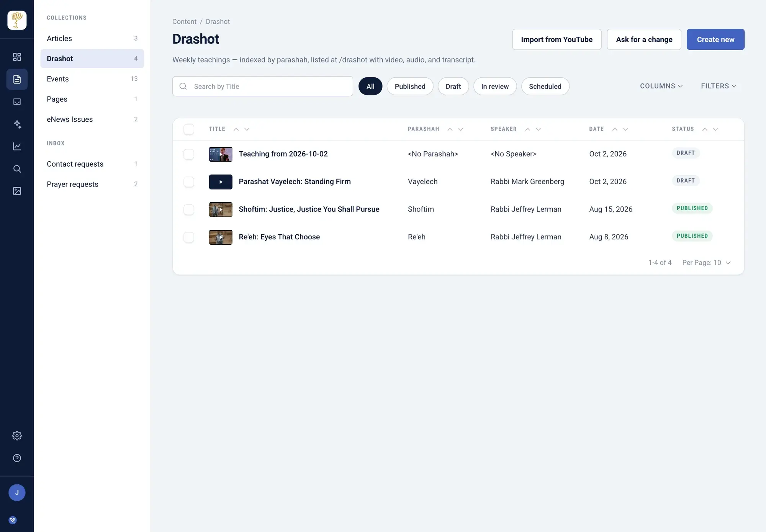
Task: Open the settings gear icon
Action: 17,435
